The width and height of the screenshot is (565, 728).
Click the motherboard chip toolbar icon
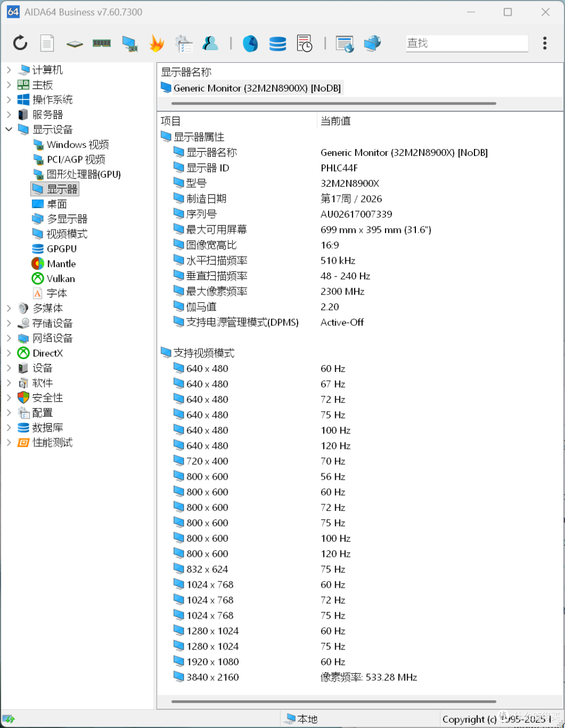pyautogui.click(x=75, y=44)
